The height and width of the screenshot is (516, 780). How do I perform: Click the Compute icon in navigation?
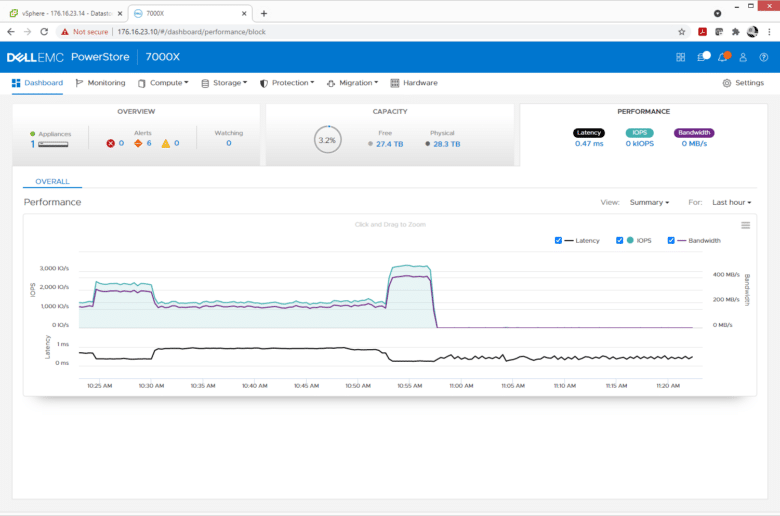(x=142, y=84)
